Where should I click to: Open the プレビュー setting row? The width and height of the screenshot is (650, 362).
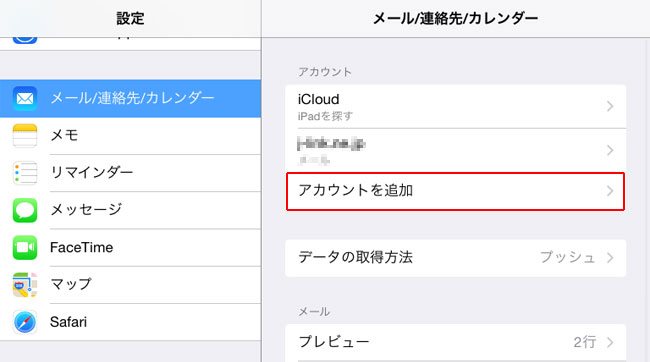[x=456, y=343]
